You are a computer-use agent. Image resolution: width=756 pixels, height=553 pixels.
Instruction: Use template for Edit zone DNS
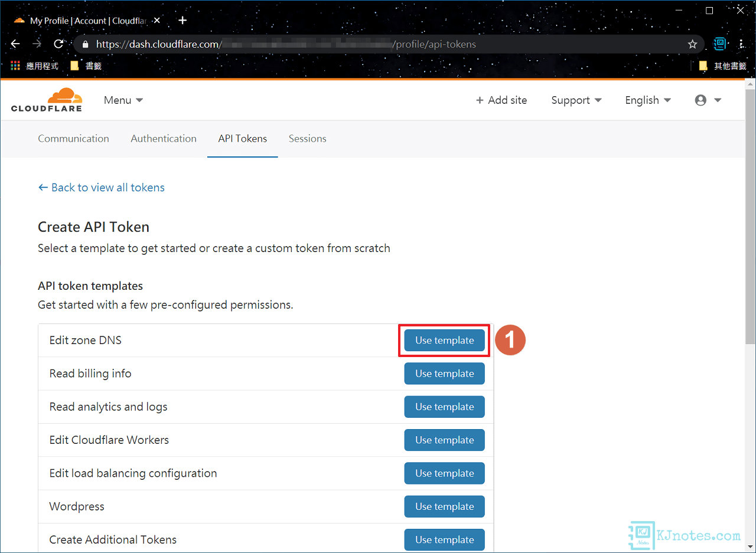(x=445, y=341)
